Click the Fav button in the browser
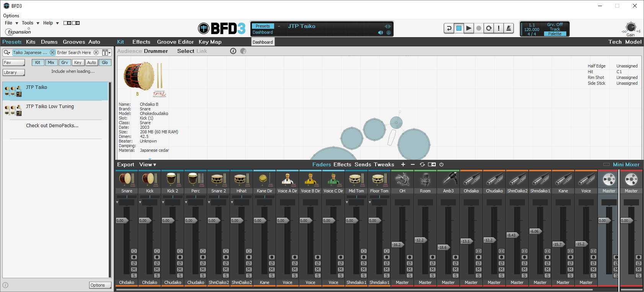The height and width of the screenshot is (292, 644). coord(14,62)
